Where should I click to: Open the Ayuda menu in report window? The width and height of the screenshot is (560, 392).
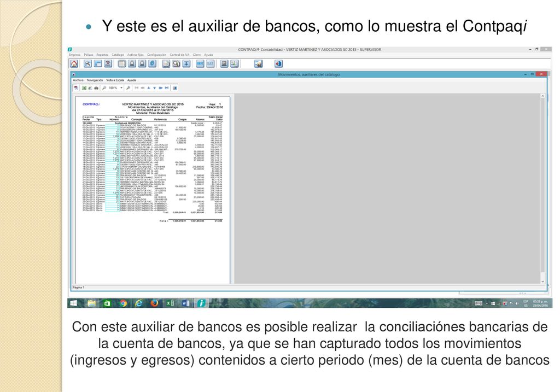click(132, 80)
